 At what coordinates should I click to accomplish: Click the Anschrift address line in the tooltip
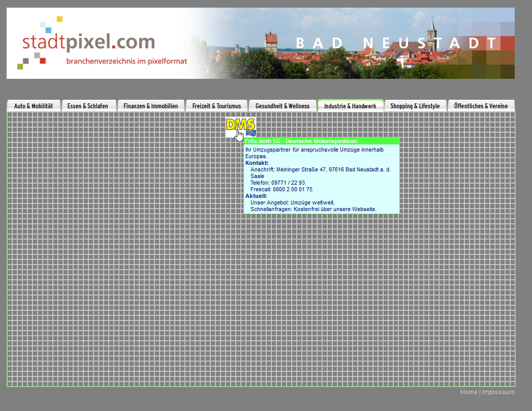pyautogui.click(x=320, y=169)
